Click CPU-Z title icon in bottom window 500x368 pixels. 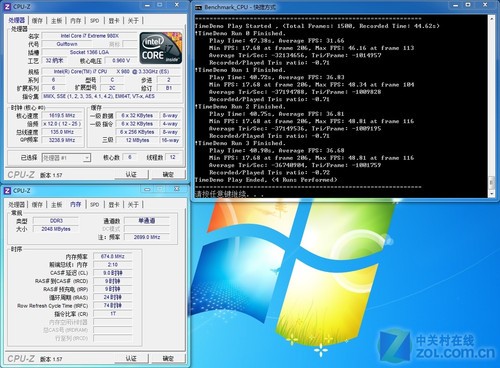[x=7, y=190]
